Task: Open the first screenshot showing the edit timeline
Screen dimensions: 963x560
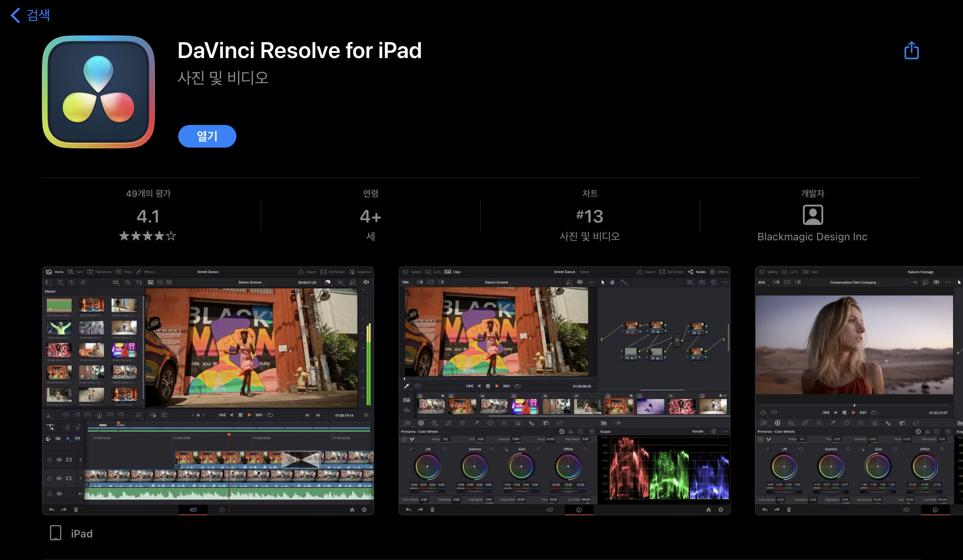Action: tap(208, 390)
